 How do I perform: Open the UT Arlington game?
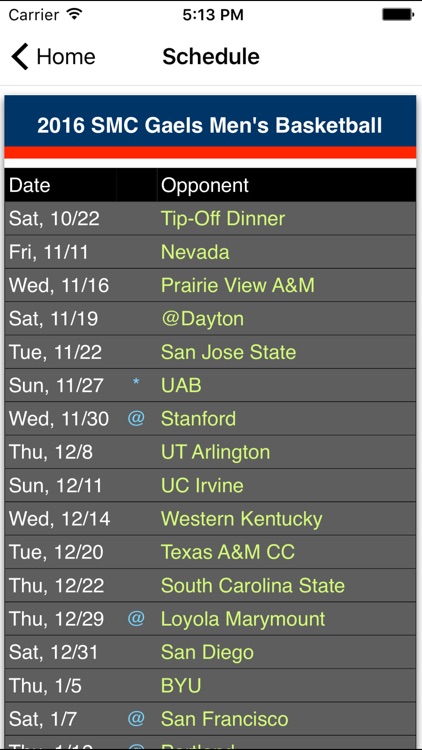[x=215, y=452]
